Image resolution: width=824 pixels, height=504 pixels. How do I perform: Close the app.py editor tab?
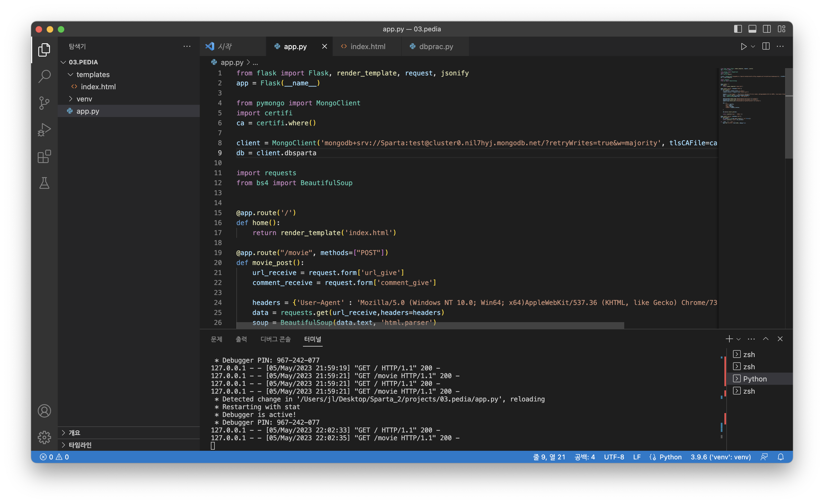[x=324, y=47]
